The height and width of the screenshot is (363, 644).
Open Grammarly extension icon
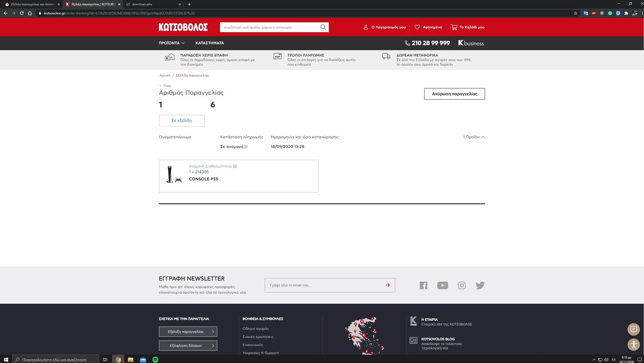pos(610,13)
